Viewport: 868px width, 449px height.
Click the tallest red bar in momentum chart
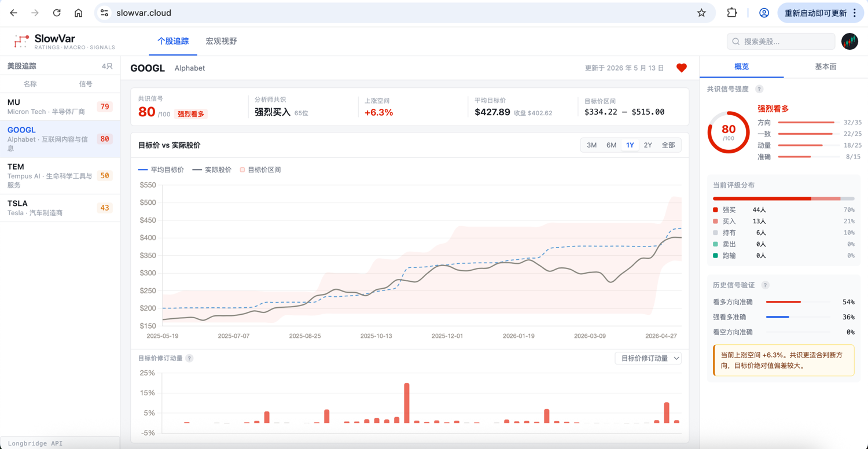(407, 403)
